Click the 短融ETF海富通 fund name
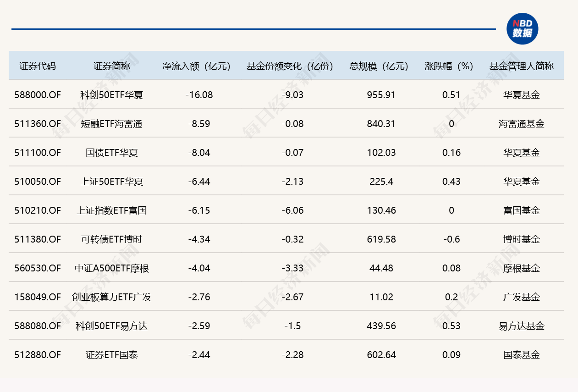Viewport: 578px width, 392px height. pyautogui.click(x=111, y=124)
